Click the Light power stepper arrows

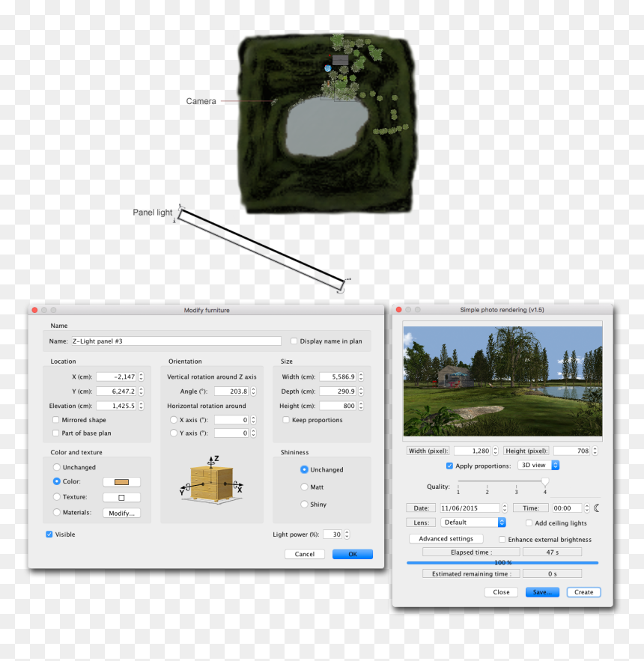[347, 534]
